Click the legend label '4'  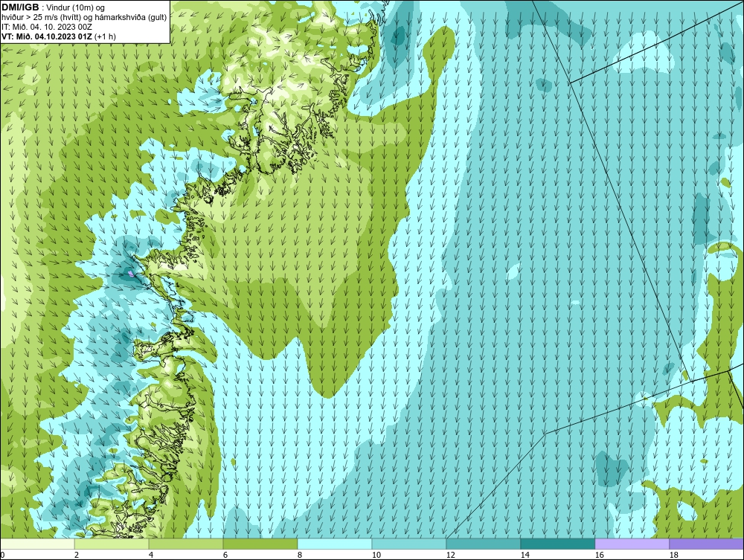151,555
